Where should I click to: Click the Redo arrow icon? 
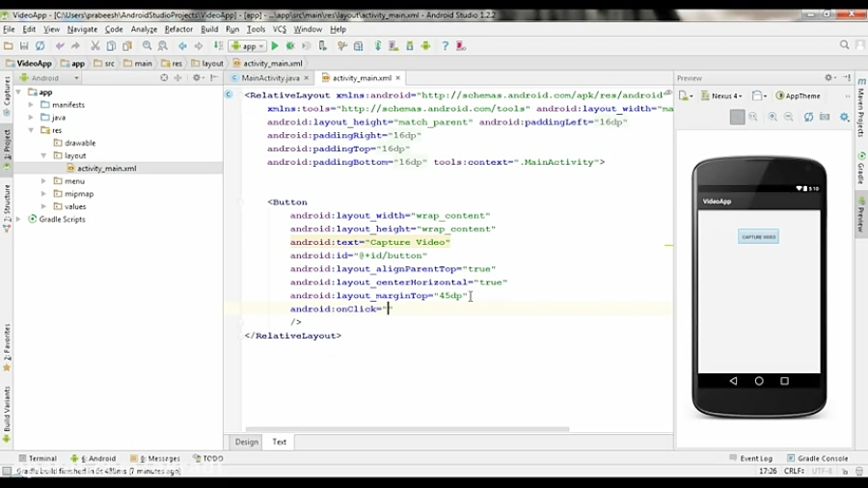pos(75,46)
